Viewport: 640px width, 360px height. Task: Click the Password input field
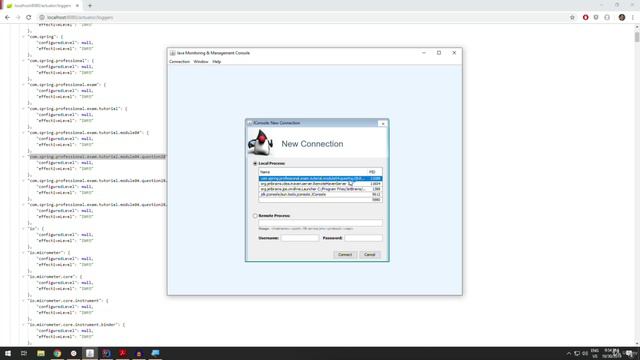(363, 238)
